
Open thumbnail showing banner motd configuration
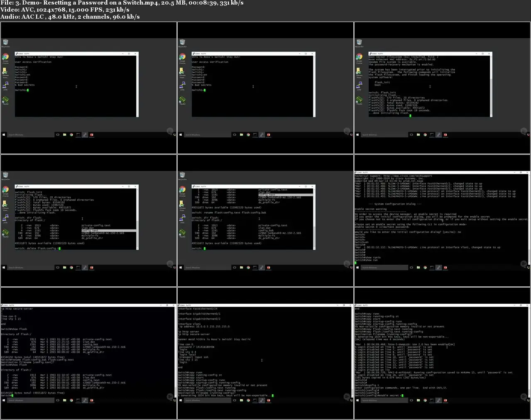265,353
